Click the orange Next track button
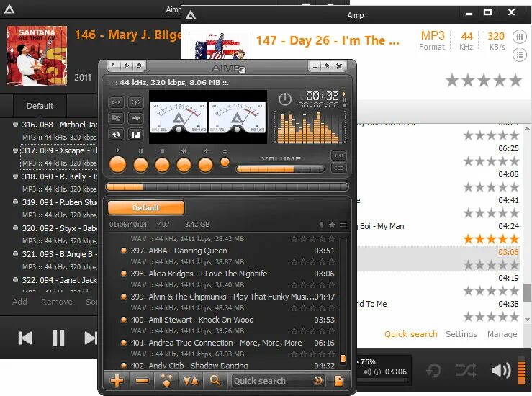This screenshot has width=532, height=396. tap(206, 165)
